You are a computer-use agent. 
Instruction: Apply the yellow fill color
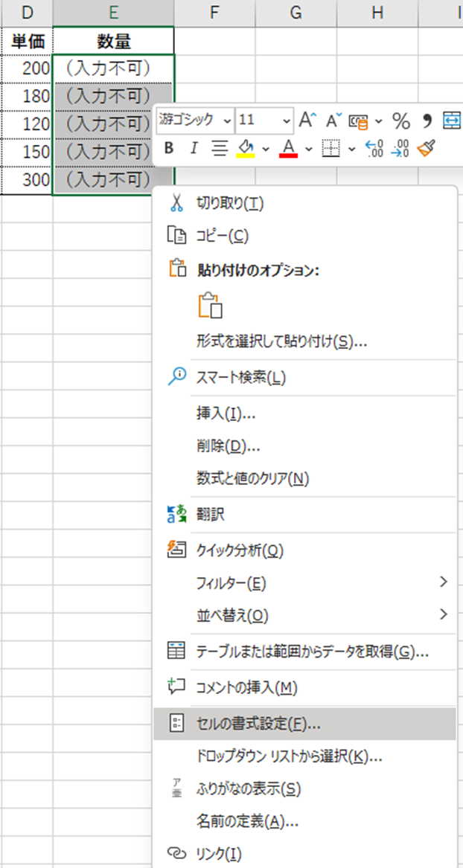click(x=246, y=149)
